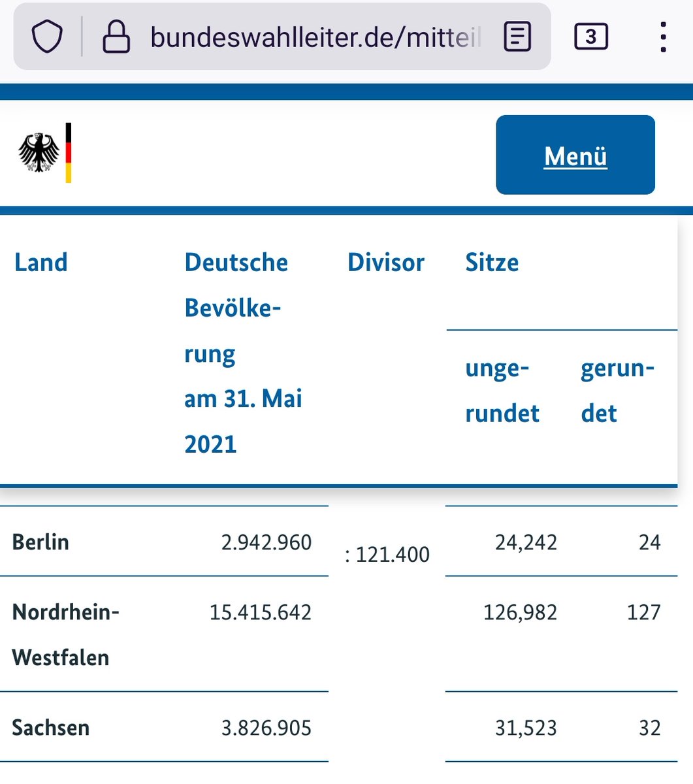The image size is (693, 784).
Task: Select Berlin rounded seats 24
Action: tap(649, 542)
